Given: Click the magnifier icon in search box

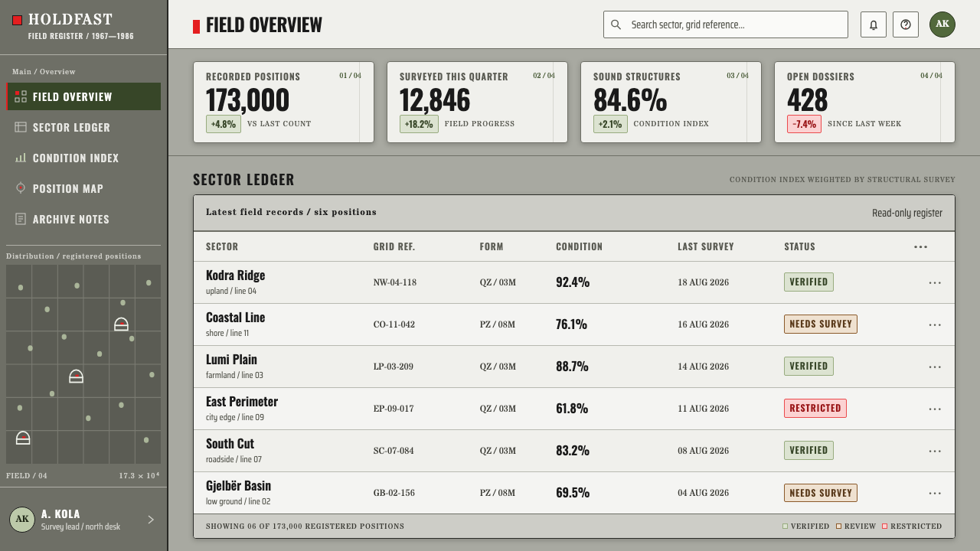Looking at the screenshot, I should pos(616,24).
